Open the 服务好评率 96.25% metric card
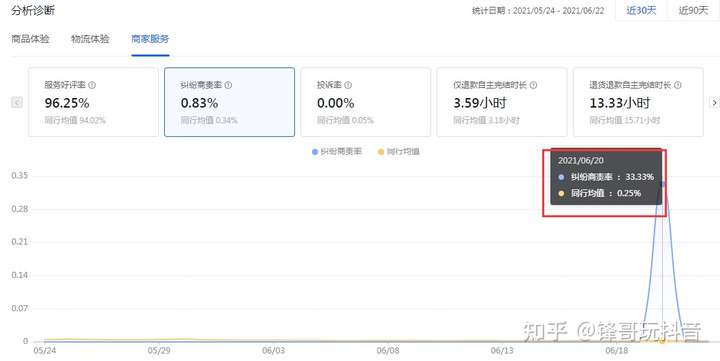The height and width of the screenshot is (361, 720). point(93,102)
